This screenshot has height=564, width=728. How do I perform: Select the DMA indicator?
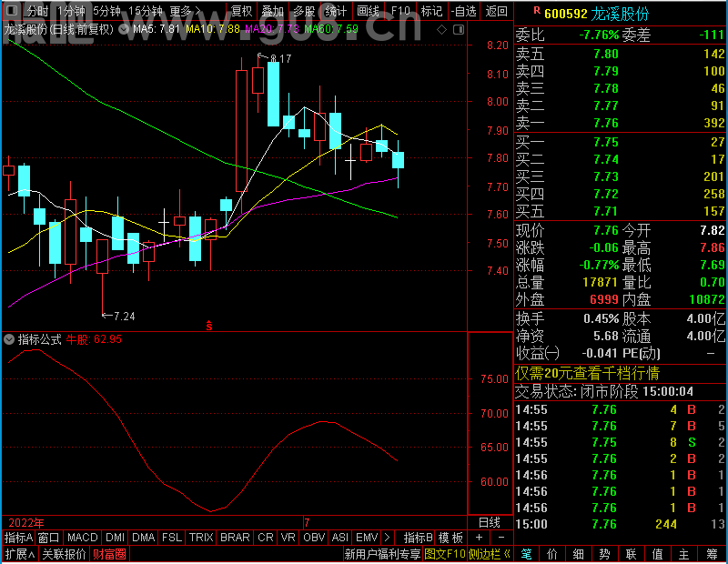143,538
